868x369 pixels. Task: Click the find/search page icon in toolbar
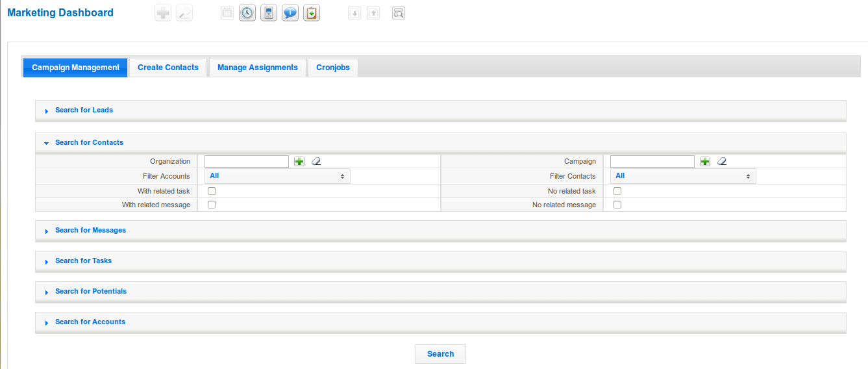coord(399,13)
